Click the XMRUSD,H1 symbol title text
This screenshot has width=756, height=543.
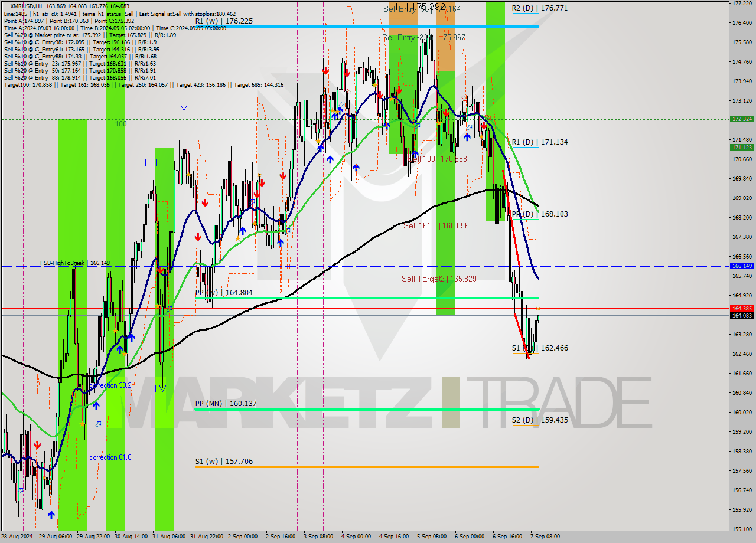click(x=25, y=6)
